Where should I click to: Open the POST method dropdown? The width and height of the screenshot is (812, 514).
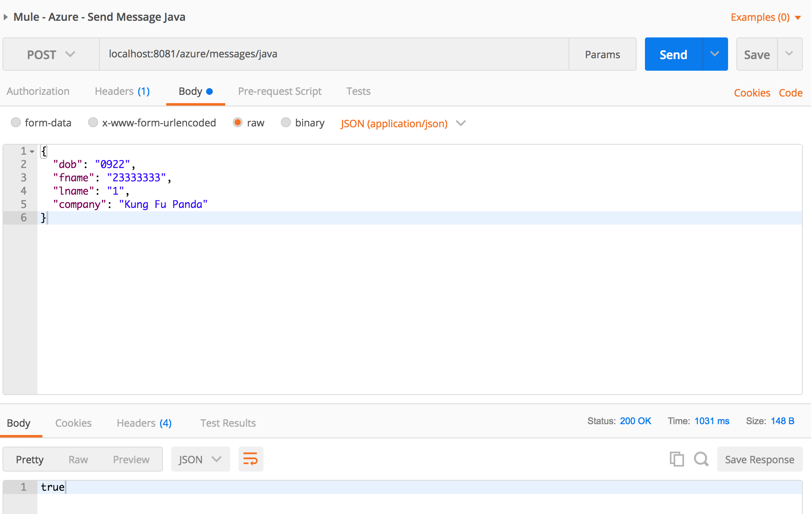click(x=51, y=54)
